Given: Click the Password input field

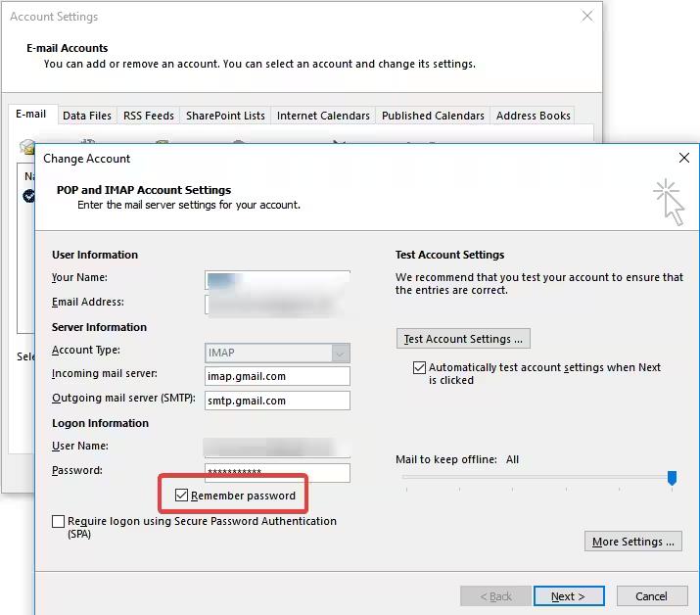Looking at the screenshot, I should (277, 473).
